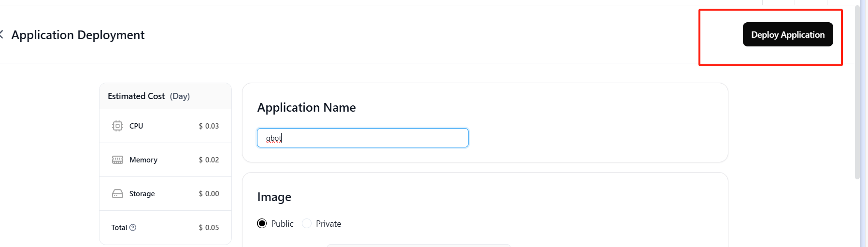Open the Total cost help icon

click(133, 228)
